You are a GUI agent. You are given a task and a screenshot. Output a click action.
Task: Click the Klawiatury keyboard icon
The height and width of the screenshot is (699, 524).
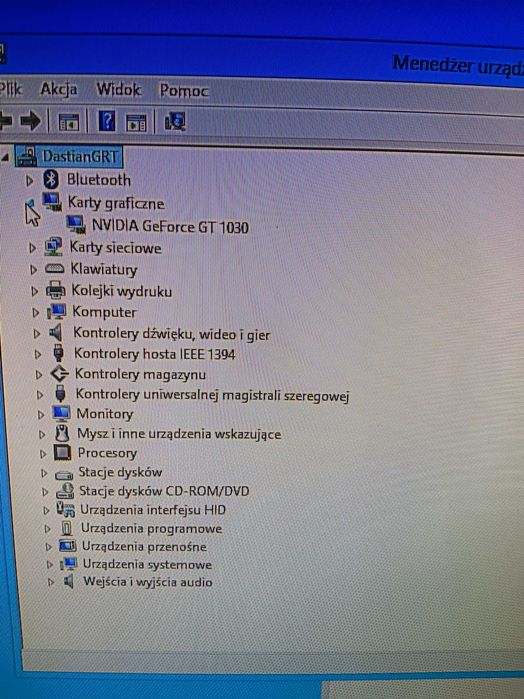(54, 268)
